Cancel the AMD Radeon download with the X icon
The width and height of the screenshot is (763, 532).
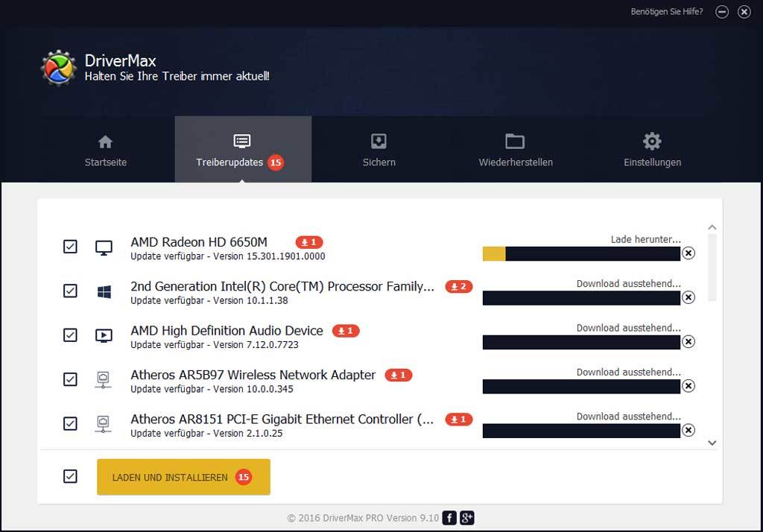pyautogui.click(x=688, y=253)
